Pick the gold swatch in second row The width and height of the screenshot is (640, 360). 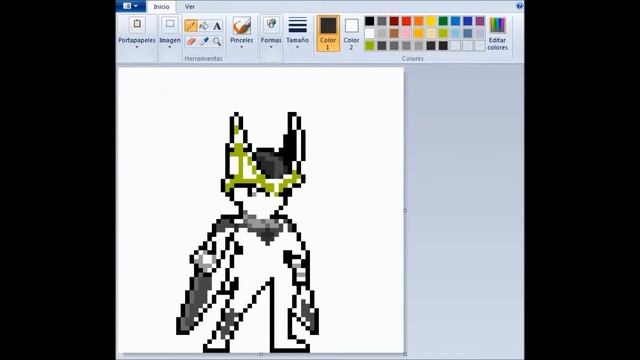point(419,33)
